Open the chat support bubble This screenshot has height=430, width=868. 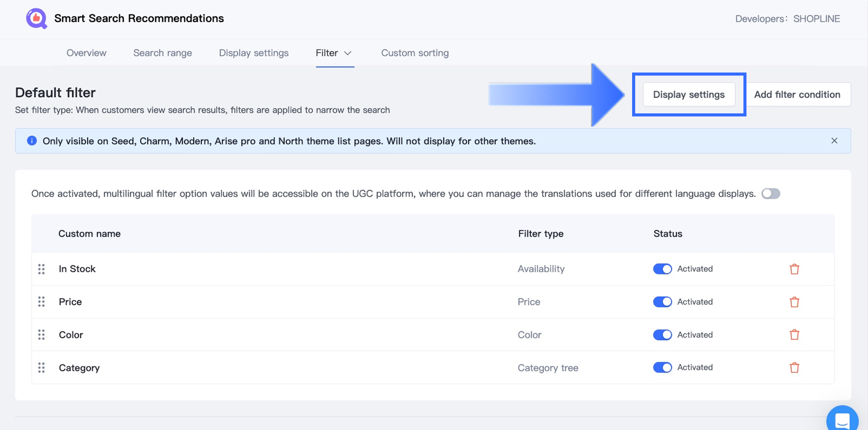coord(842,420)
